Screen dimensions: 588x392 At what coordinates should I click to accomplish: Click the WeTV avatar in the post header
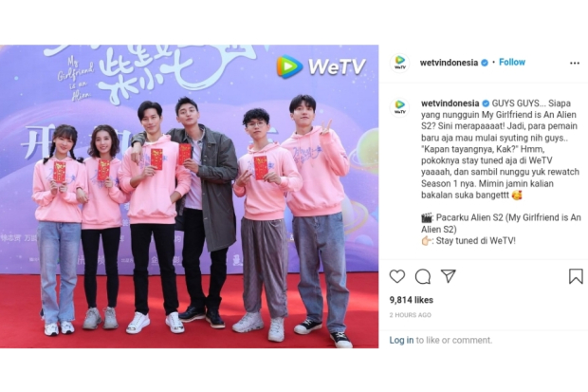[x=400, y=63]
